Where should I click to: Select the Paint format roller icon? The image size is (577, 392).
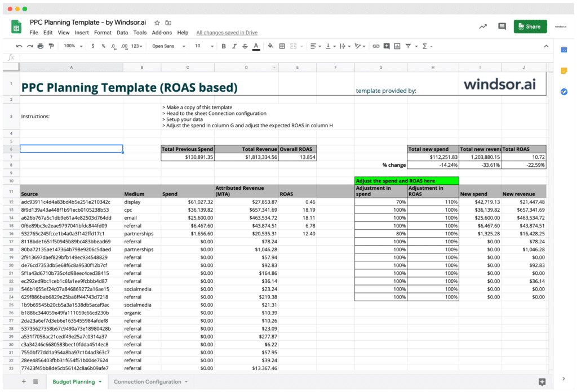coord(51,46)
